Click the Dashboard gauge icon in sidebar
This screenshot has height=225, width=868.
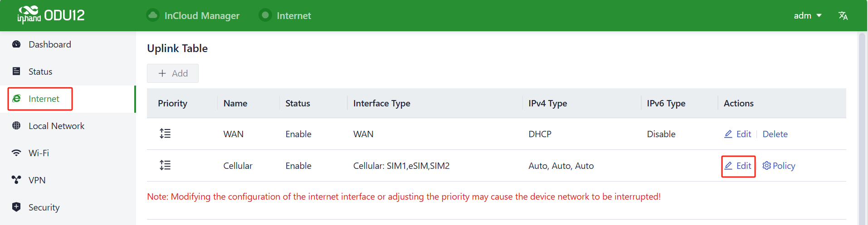click(x=16, y=44)
